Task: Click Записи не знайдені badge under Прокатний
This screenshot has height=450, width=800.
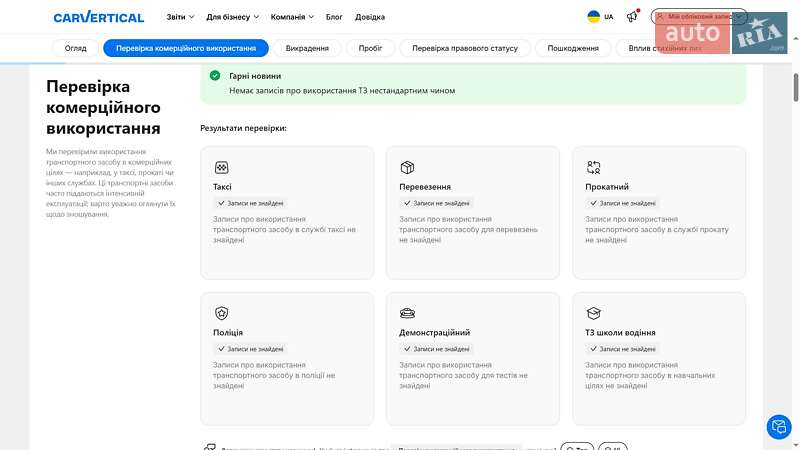Action: tap(622, 203)
